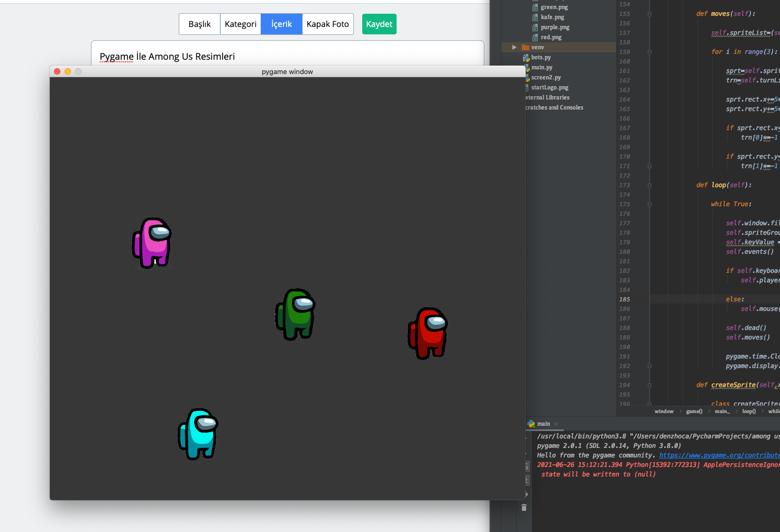The height and width of the screenshot is (532, 780).
Task: Open green.png in the project tree
Action: [554, 7]
